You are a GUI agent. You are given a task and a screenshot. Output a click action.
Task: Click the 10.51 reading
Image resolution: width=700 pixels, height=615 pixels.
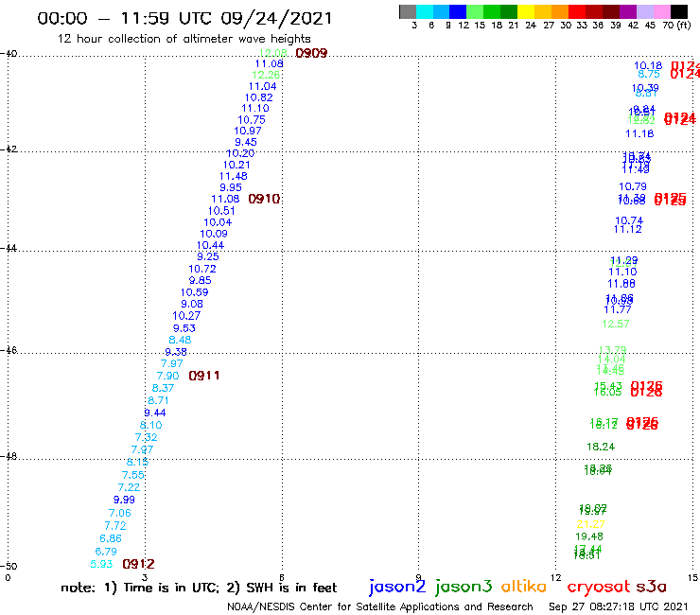[221, 211]
